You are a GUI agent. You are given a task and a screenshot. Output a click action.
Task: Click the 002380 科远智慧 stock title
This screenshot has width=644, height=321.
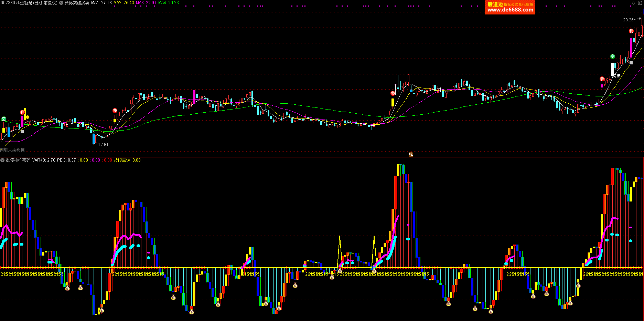pyautogui.click(x=29, y=3)
